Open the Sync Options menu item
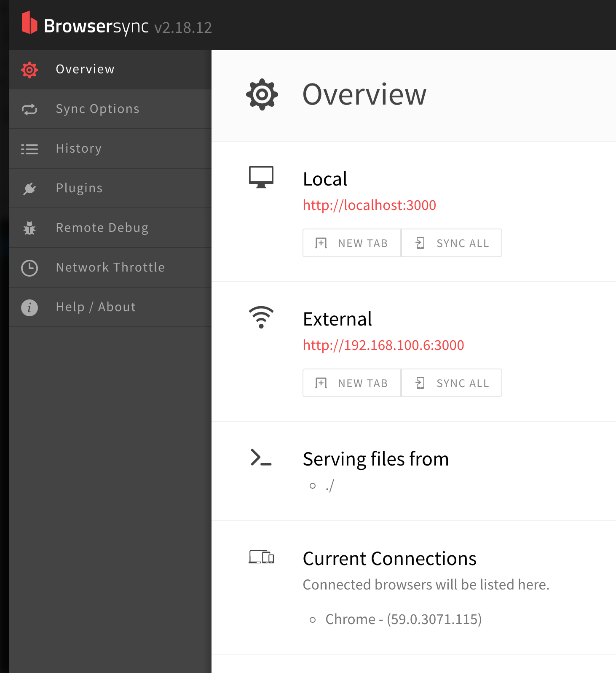The image size is (616, 673). point(110,109)
